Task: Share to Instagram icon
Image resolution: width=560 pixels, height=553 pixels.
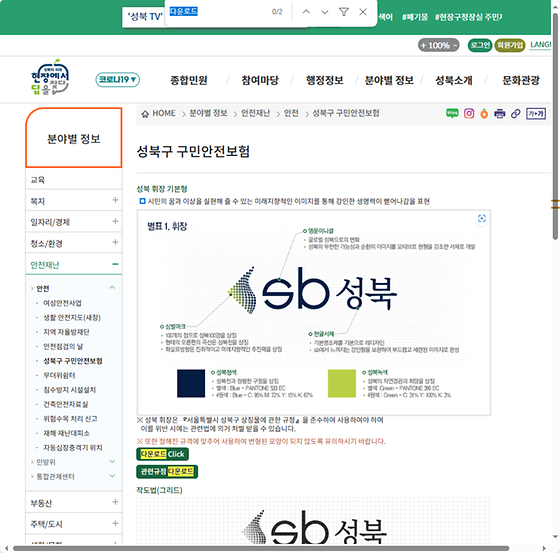Action: click(x=469, y=114)
